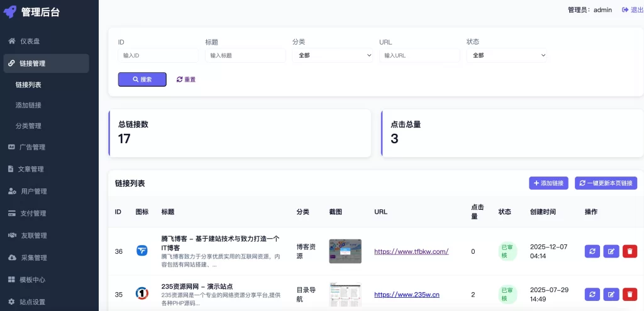Click the edit icon for the 腾飞博客 row
The width and height of the screenshot is (644, 311).
coord(611,251)
